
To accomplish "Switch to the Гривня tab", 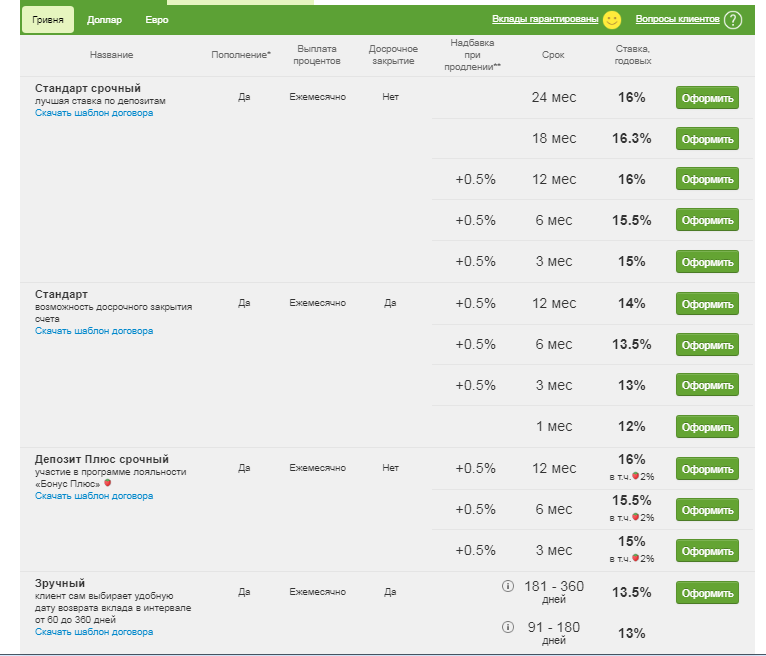I will [48, 20].
